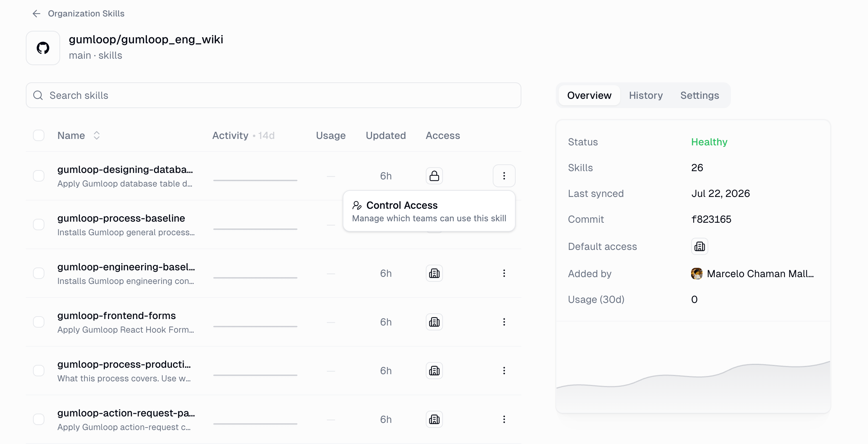Click the Last synced date Jul 22, 2026
The image size is (868, 444).
click(x=720, y=193)
